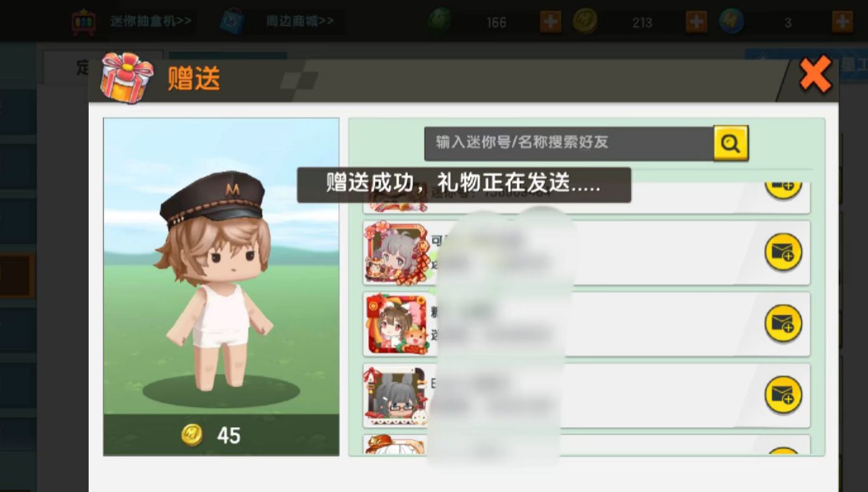
Task: Add more green currency next to 166
Action: click(x=550, y=22)
